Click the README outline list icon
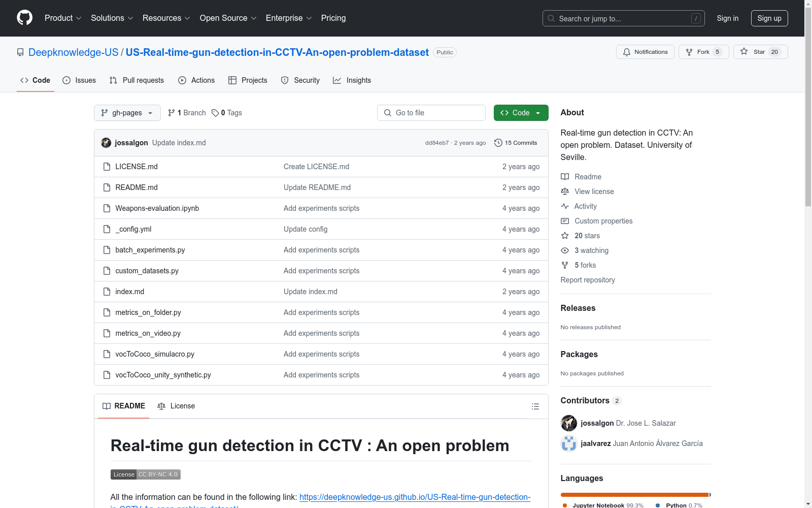The image size is (812, 508). 535,406
